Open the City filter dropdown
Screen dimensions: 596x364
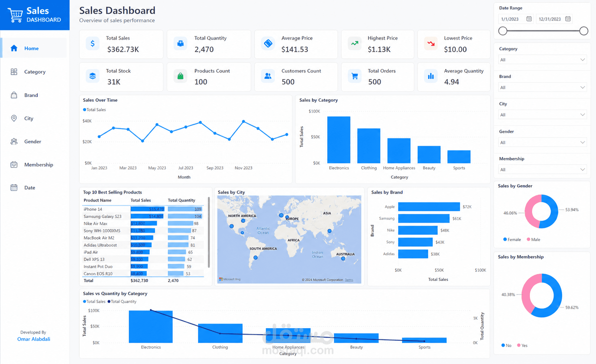click(542, 115)
